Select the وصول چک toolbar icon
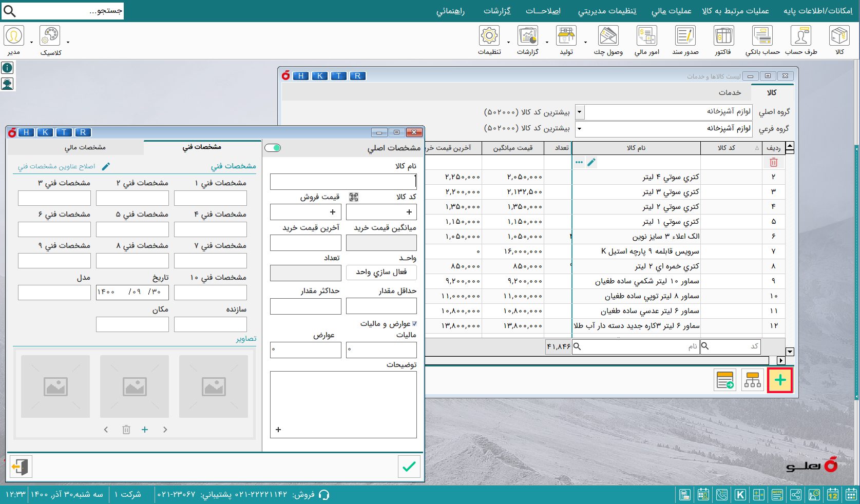The image size is (860, 504). click(608, 36)
